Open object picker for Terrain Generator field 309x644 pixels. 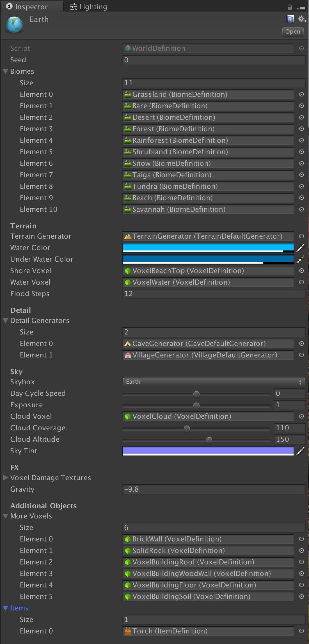coord(301,236)
